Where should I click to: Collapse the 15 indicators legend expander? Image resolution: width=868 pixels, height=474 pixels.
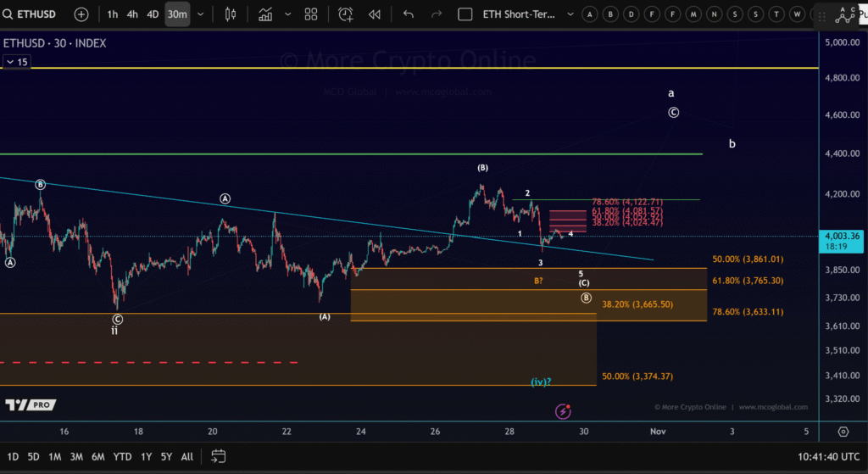[x=16, y=62]
